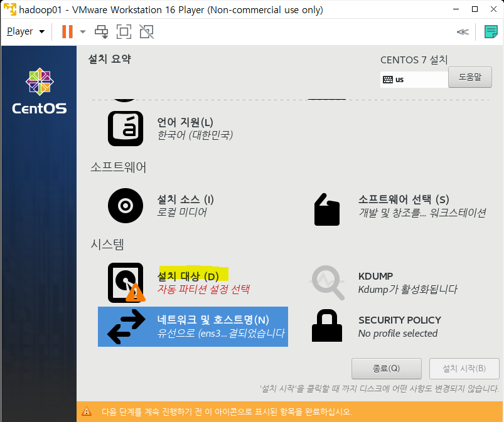This screenshot has width=504, height=422.
Task: Click text 로컬 미디어
Action: pyautogui.click(x=182, y=213)
